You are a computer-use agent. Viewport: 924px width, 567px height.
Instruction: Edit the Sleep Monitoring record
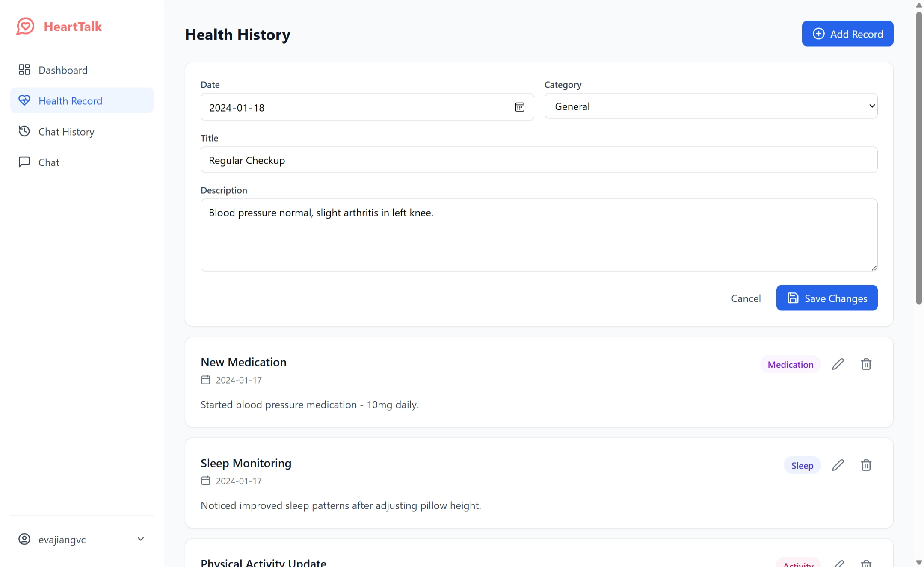838,465
